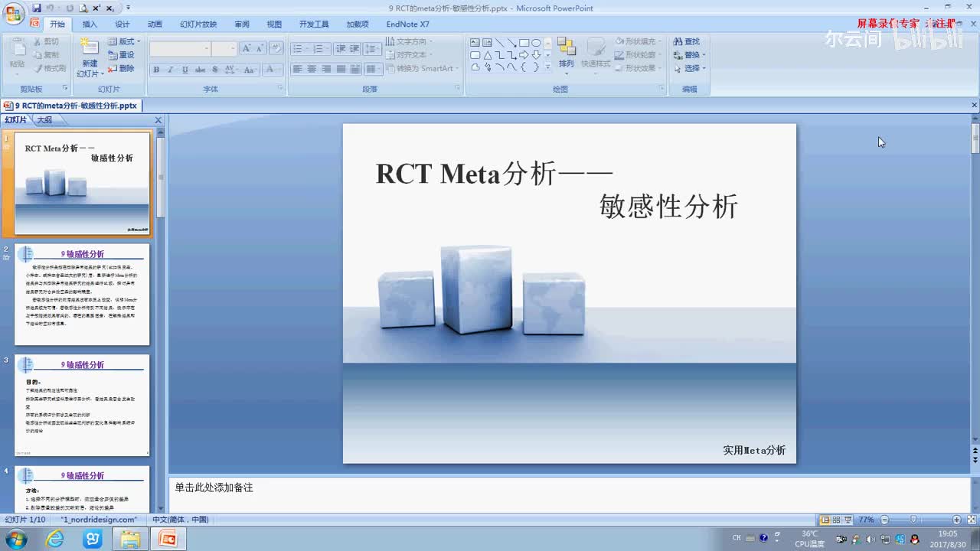
Task: Toggle Center paragraph alignment
Action: click(312, 69)
